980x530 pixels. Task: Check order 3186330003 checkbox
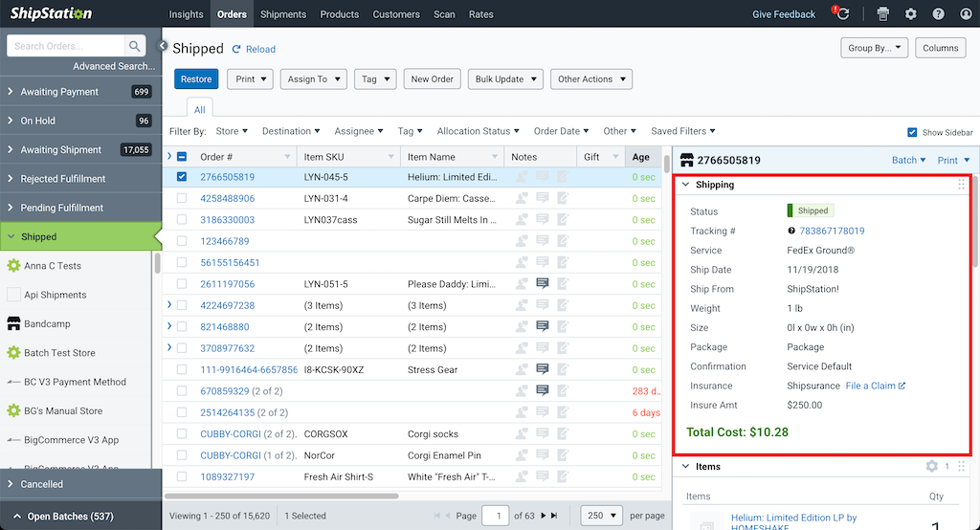[182, 219]
